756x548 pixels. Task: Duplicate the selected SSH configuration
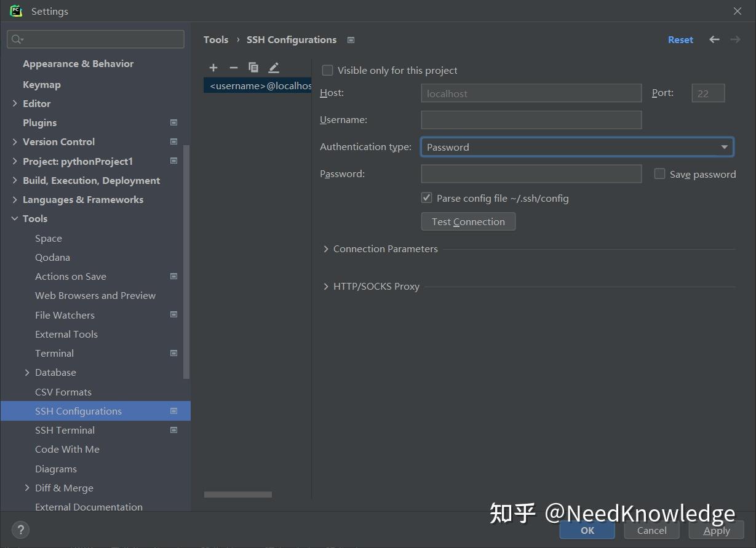tap(253, 68)
